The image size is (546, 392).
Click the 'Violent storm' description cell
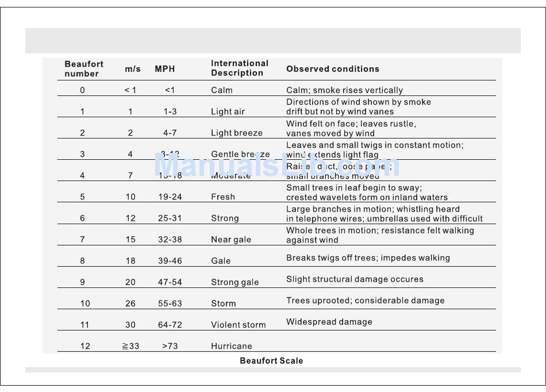pos(239,325)
